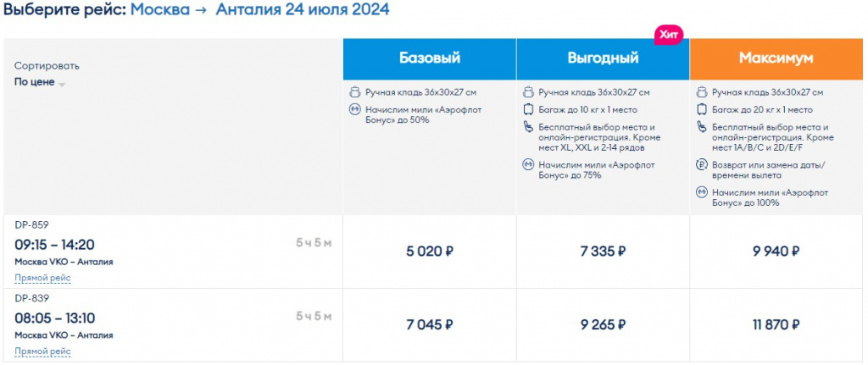Click seat selection icon in Выгодный column
The image size is (868, 365).
click(x=528, y=127)
